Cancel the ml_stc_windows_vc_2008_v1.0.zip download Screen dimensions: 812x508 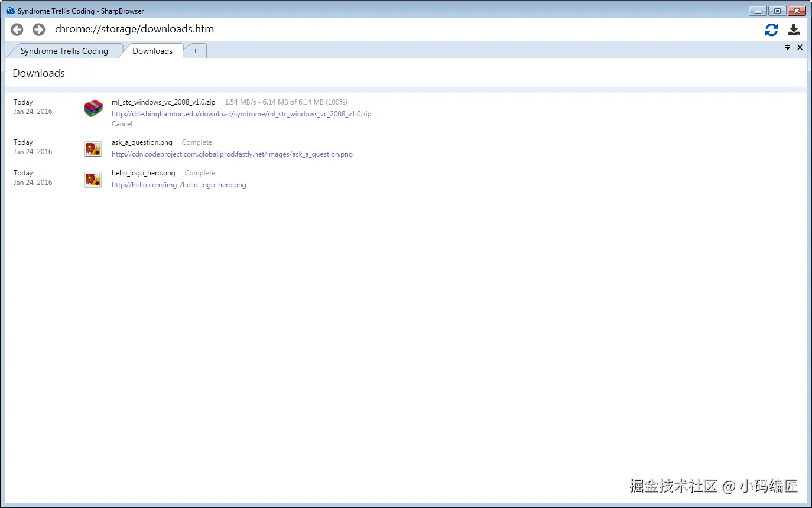click(122, 124)
